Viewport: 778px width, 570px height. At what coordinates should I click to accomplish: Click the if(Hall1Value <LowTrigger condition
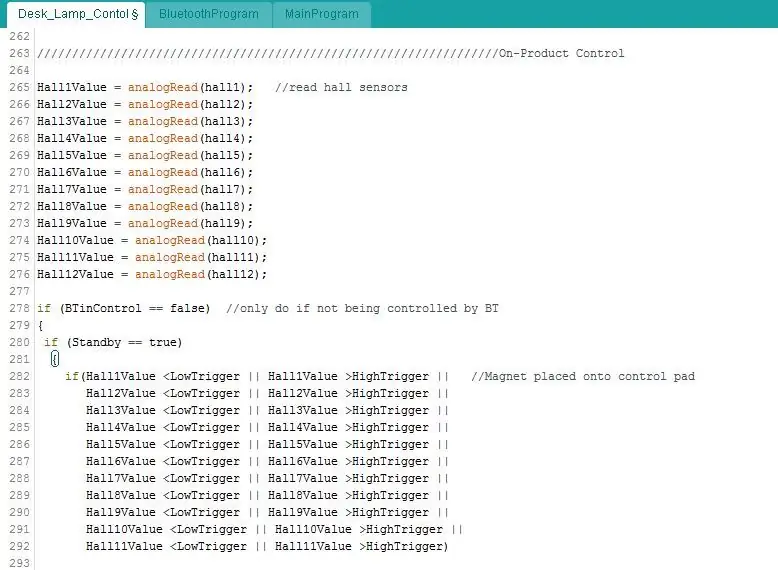pyautogui.click(x=153, y=376)
